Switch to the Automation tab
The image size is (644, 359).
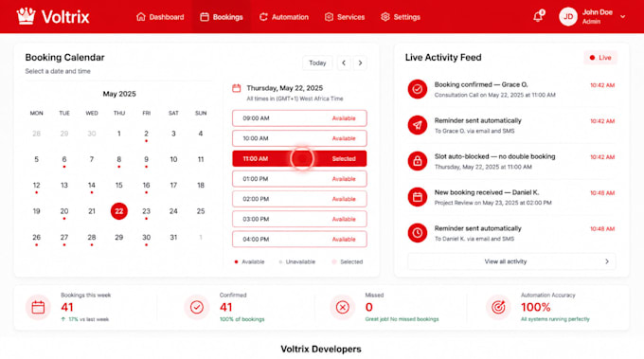tap(284, 17)
